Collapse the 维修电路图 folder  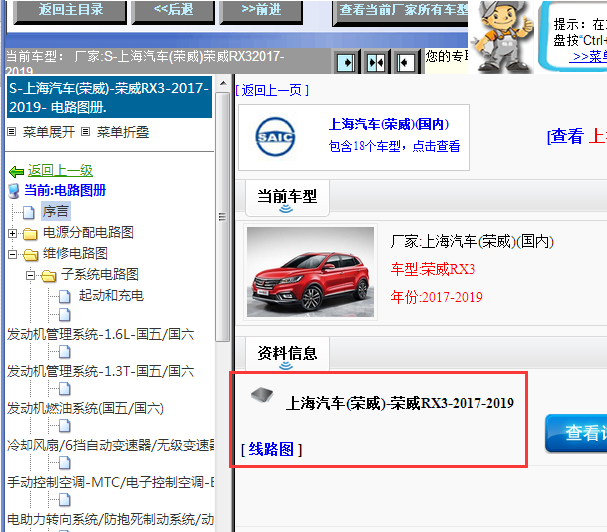tap(12, 254)
